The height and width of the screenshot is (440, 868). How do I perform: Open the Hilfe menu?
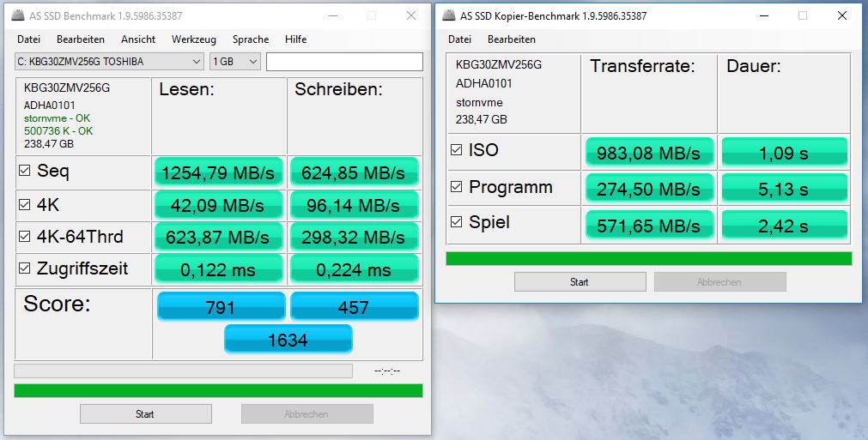[x=295, y=39]
